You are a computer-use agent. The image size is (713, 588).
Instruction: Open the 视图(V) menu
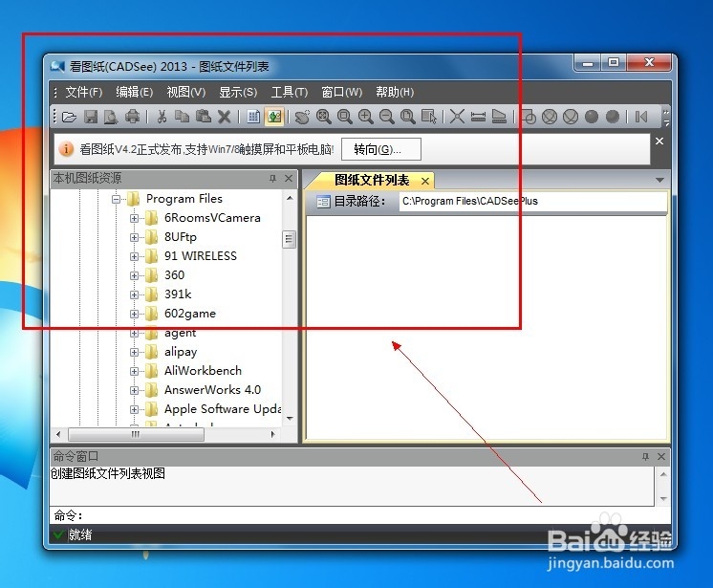186,93
